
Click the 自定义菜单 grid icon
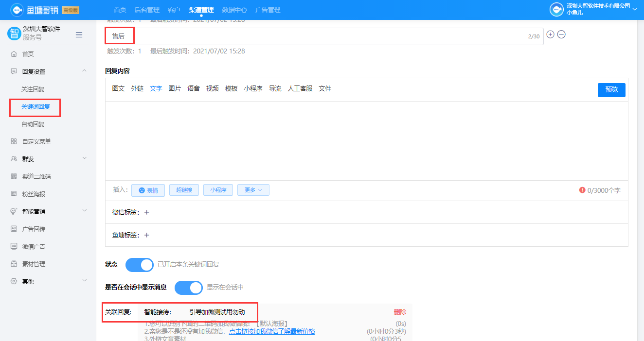point(14,141)
